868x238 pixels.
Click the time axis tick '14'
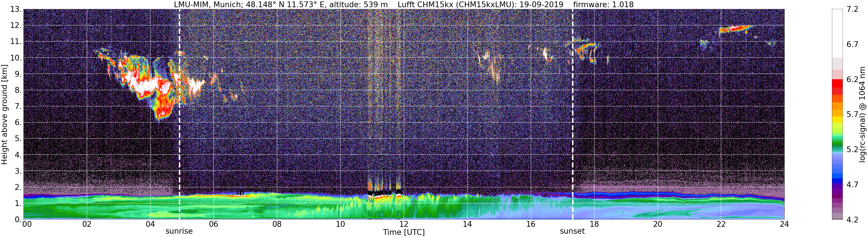click(467, 224)
